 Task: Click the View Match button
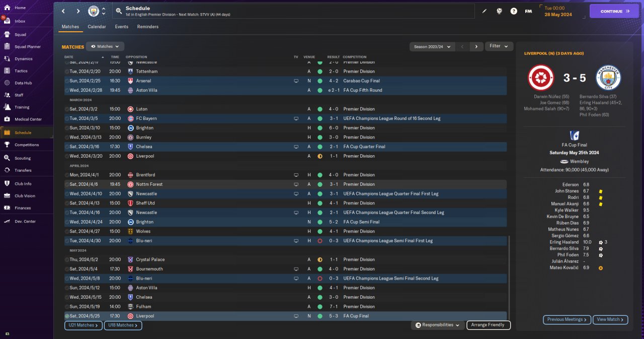click(x=610, y=319)
